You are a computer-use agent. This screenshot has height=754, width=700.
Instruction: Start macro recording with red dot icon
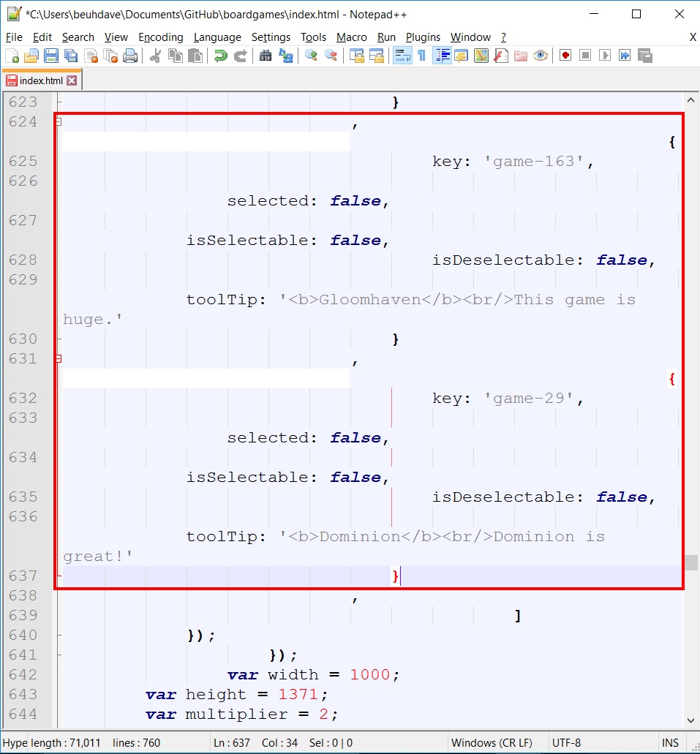(565, 56)
